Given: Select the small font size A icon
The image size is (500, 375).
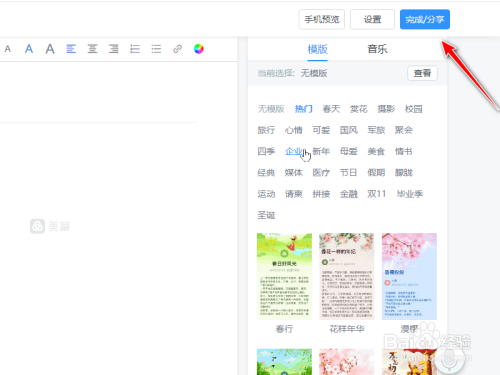Looking at the screenshot, I should point(8,49).
